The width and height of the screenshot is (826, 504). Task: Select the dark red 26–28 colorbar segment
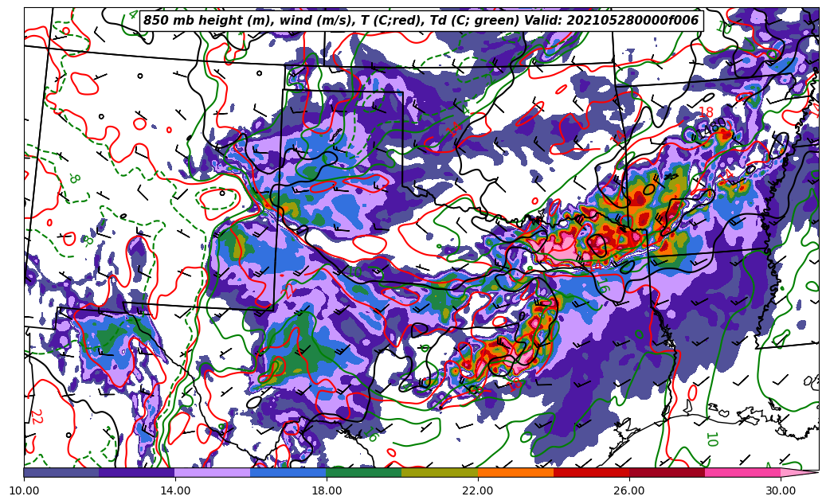pos(667,472)
